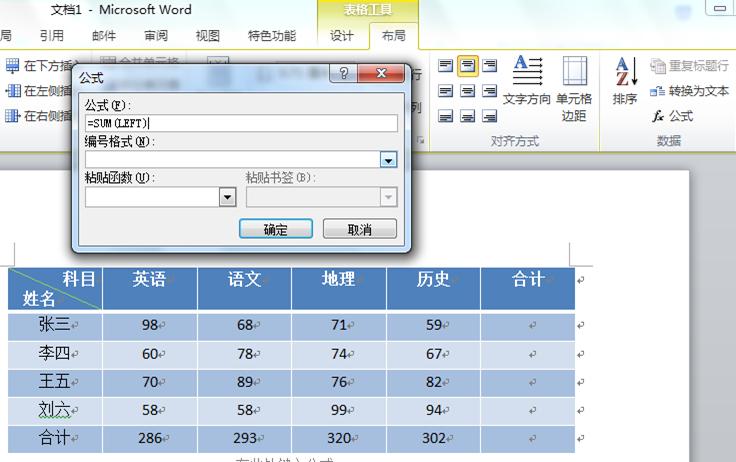Click the cell containing 82
This screenshot has width=736, height=462.
[433, 383]
